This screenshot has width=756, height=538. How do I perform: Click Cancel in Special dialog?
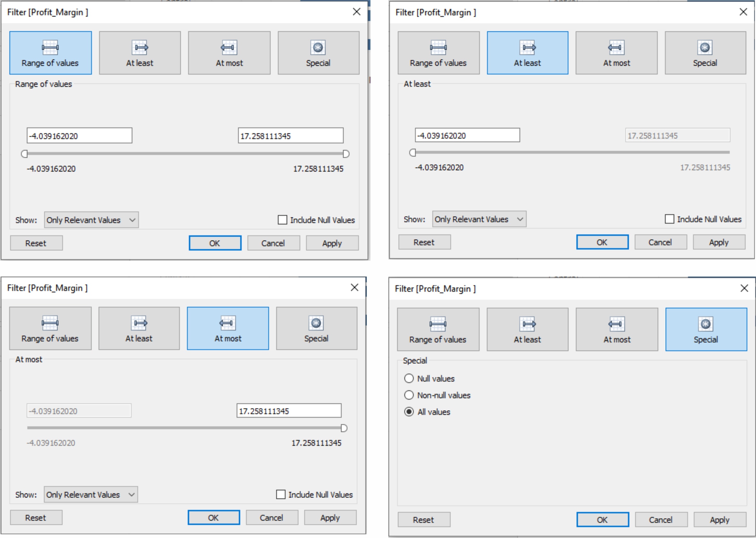click(x=661, y=520)
